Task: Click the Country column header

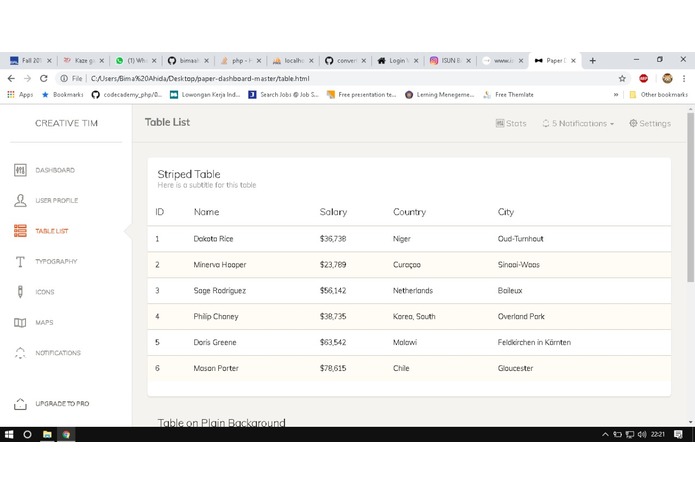Action: (409, 212)
